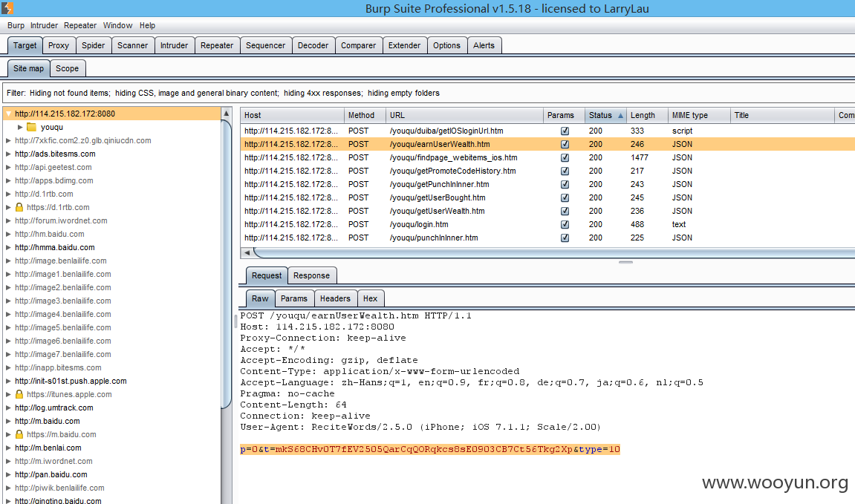
Task: Toggle Params checkbox for punchInInner.htm row
Action: 565,238
